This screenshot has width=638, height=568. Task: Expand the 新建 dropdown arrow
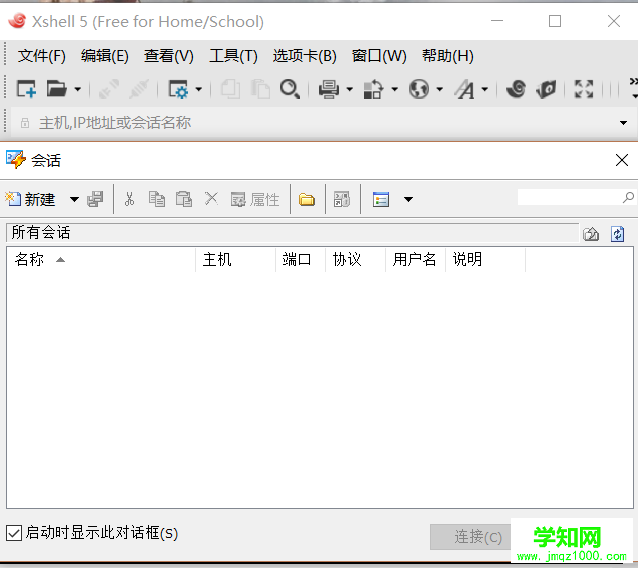pos(74,199)
